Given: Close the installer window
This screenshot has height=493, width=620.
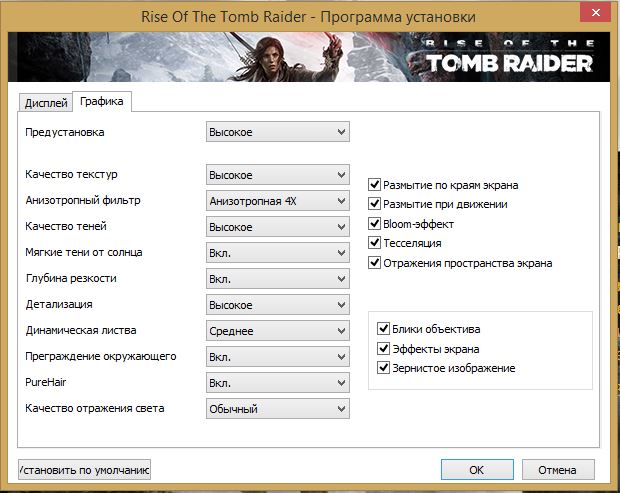Looking at the screenshot, I should tap(596, 13).
